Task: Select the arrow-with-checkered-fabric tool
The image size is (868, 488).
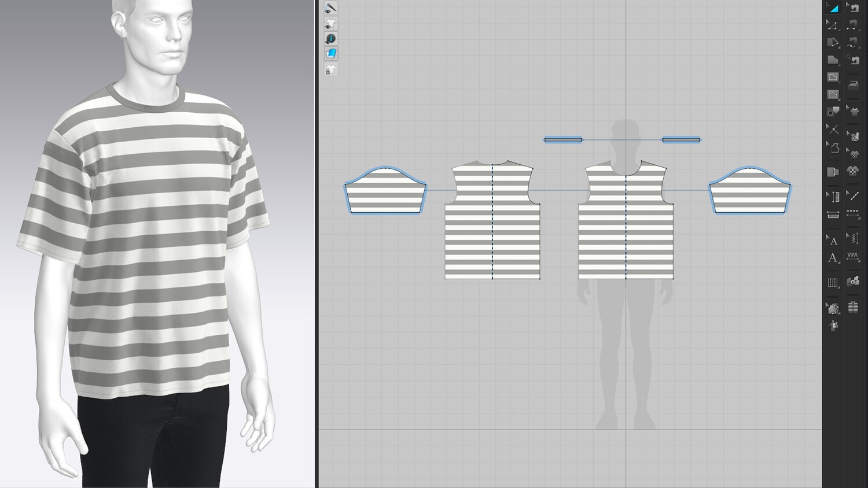Action: point(853,136)
